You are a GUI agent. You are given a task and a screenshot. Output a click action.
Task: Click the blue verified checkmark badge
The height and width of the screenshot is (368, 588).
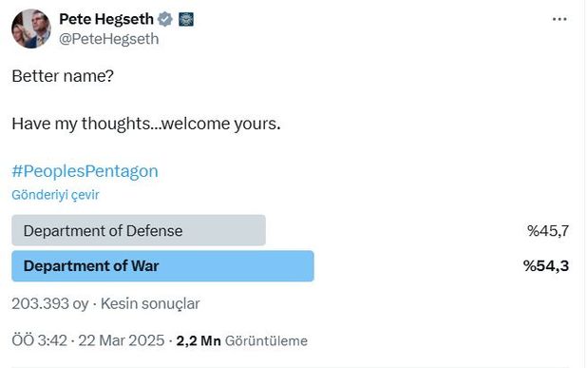[x=165, y=19]
